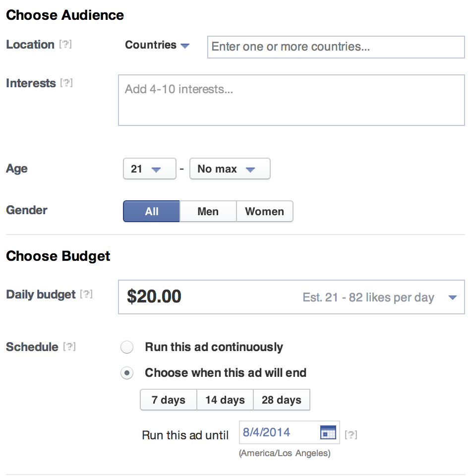Open the likes estimate dropdown arrow
This screenshot has height=476, width=469.
tap(452, 297)
